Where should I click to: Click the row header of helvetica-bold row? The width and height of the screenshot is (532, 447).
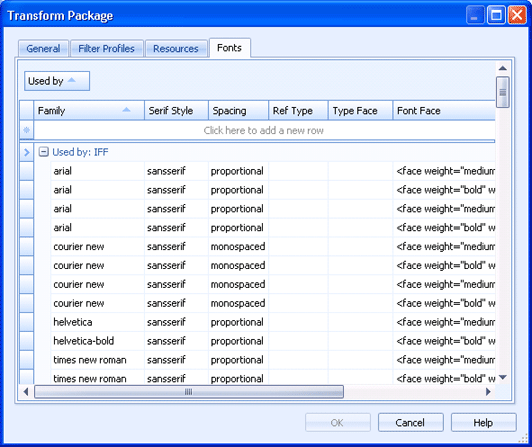(x=26, y=341)
